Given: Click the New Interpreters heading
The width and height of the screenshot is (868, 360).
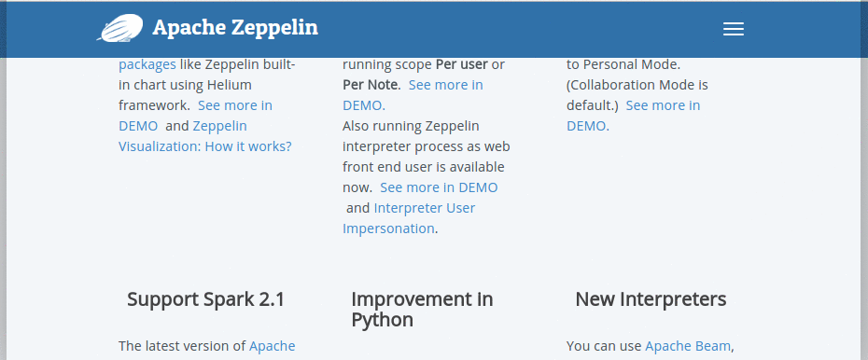Looking at the screenshot, I should (651, 299).
